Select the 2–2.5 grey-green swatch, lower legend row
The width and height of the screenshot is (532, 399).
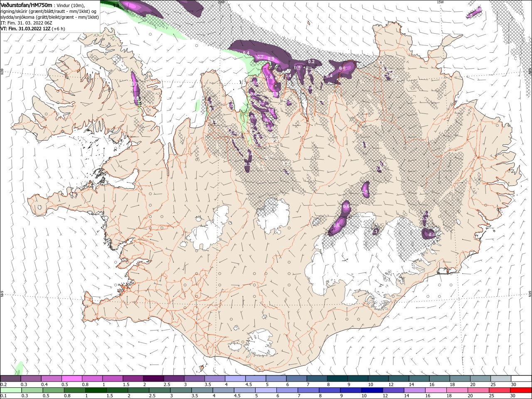click(x=138, y=390)
